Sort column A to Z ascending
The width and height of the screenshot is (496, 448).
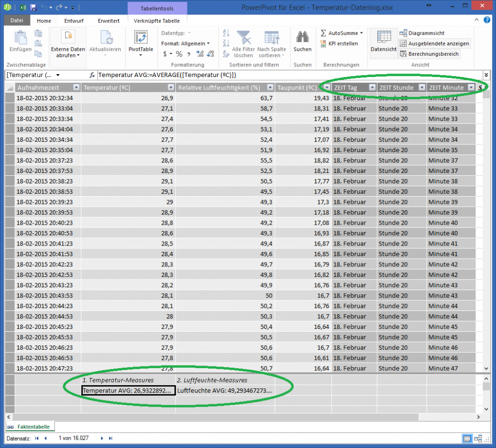click(226, 32)
